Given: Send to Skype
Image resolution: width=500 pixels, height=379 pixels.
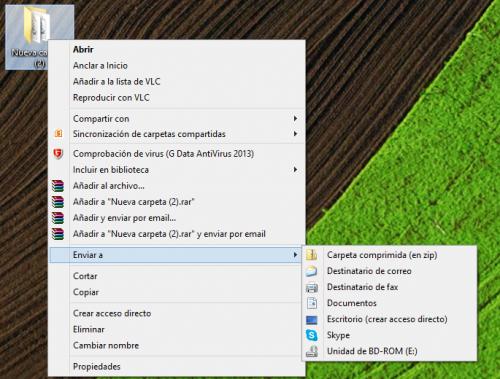Looking at the screenshot, I should click(x=389, y=335).
